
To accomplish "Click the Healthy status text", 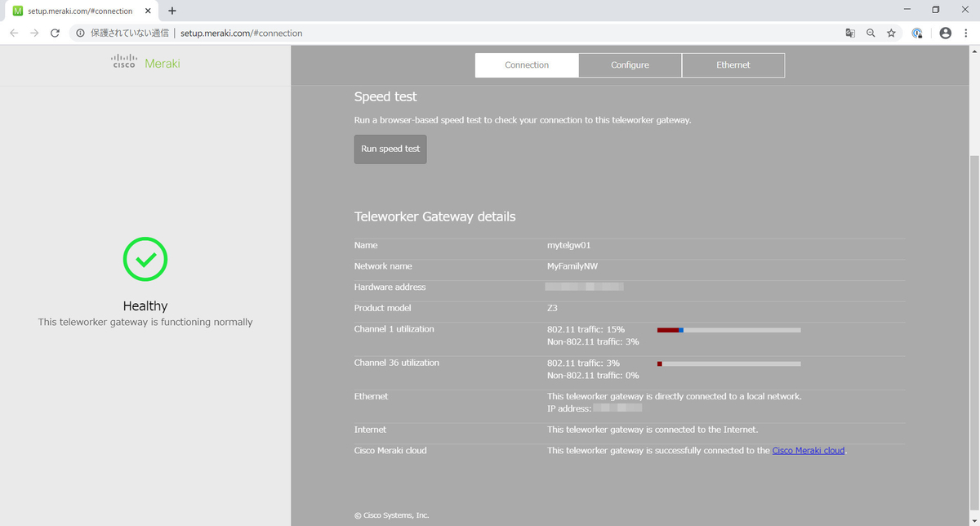I will tap(145, 305).
